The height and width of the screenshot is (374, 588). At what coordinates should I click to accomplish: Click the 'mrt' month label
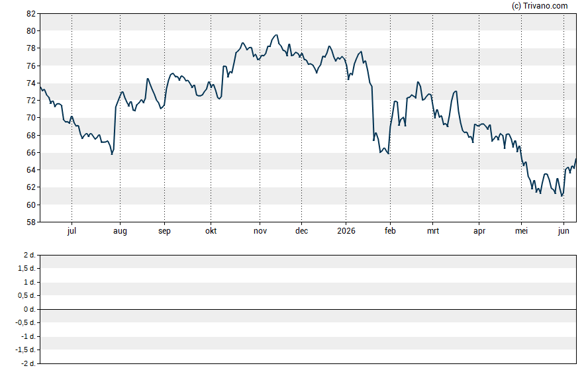433,231
